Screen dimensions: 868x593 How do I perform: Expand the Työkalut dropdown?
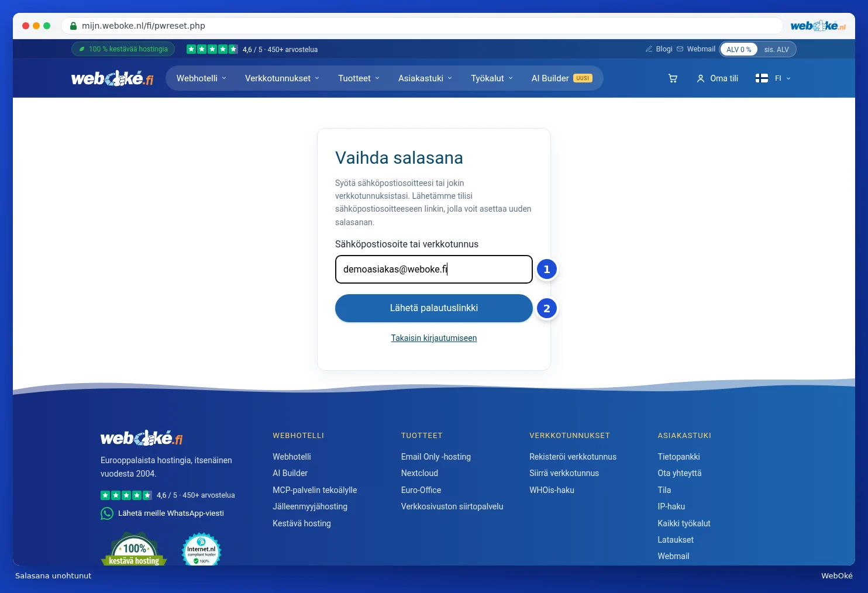tap(491, 78)
